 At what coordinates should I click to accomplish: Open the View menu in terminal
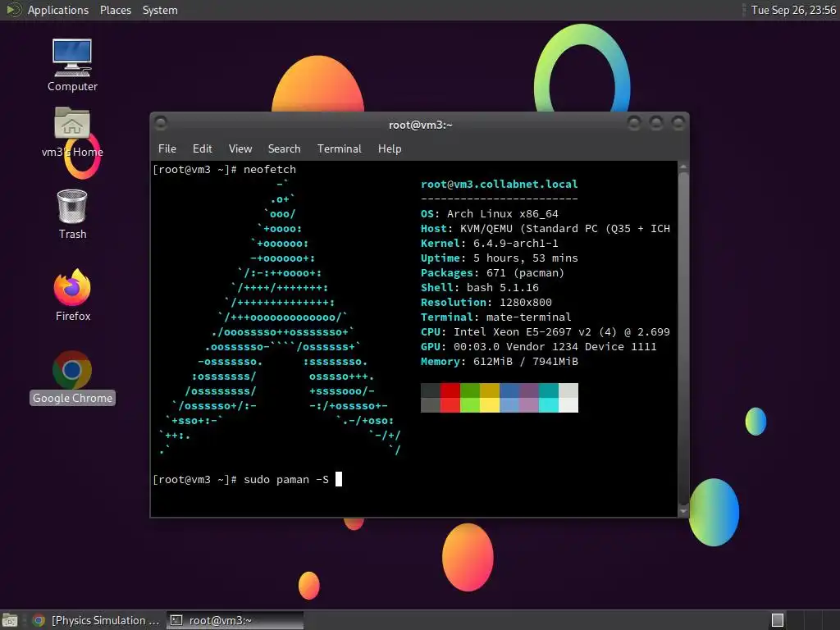[x=240, y=148]
